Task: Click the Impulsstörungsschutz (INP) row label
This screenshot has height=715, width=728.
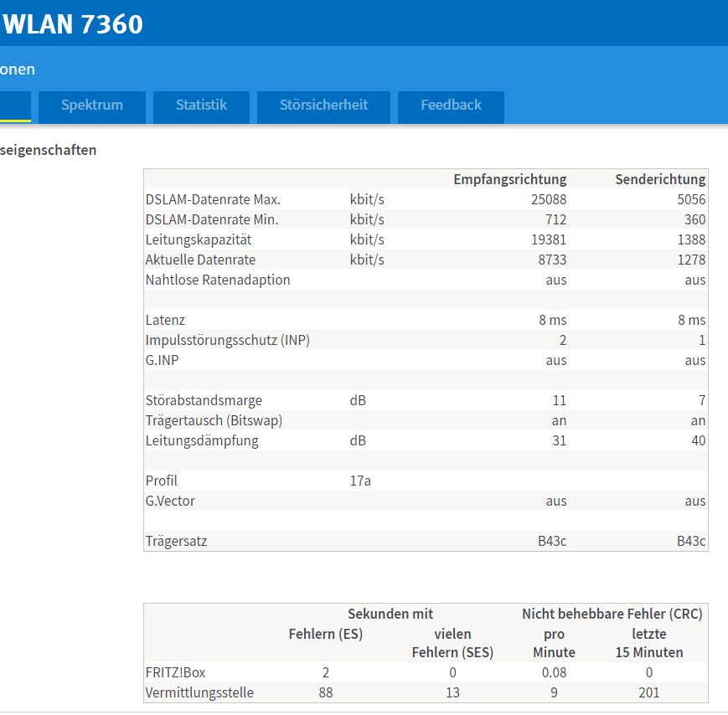Action: coord(227,340)
